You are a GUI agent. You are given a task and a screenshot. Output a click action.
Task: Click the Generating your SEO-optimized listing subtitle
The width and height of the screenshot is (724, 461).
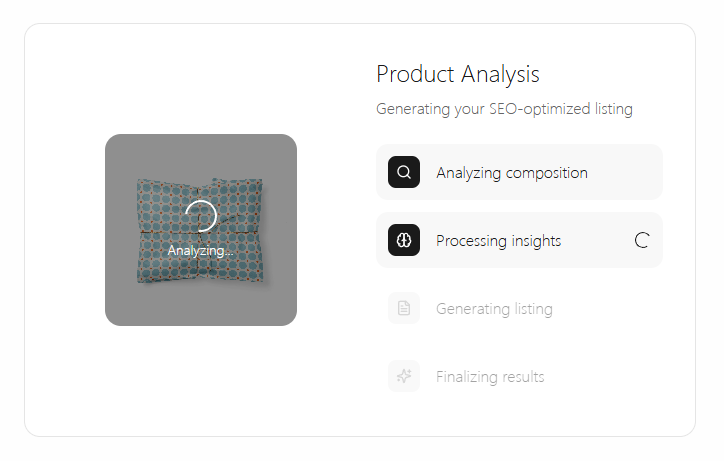point(504,109)
